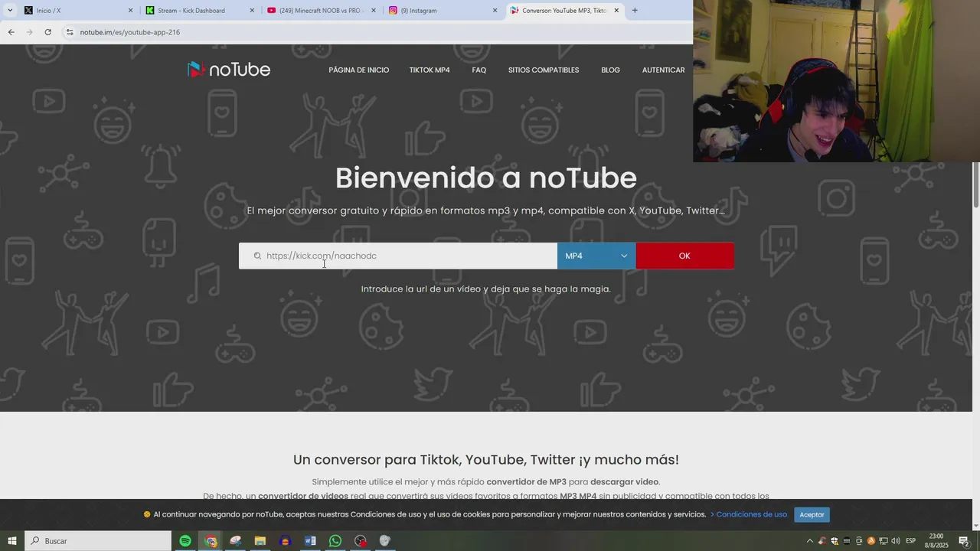This screenshot has width=980, height=551.
Task: Click the page vertical scrollbar thumb
Action: click(976, 184)
